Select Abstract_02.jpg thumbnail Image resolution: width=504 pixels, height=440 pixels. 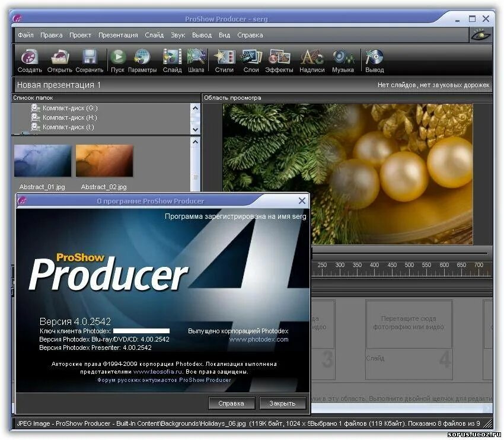[x=104, y=161]
